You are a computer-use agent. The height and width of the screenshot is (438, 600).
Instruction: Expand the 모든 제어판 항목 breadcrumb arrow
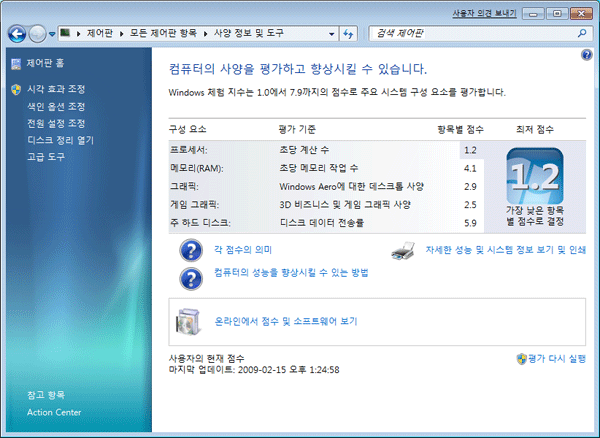pyautogui.click(x=207, y=33)
